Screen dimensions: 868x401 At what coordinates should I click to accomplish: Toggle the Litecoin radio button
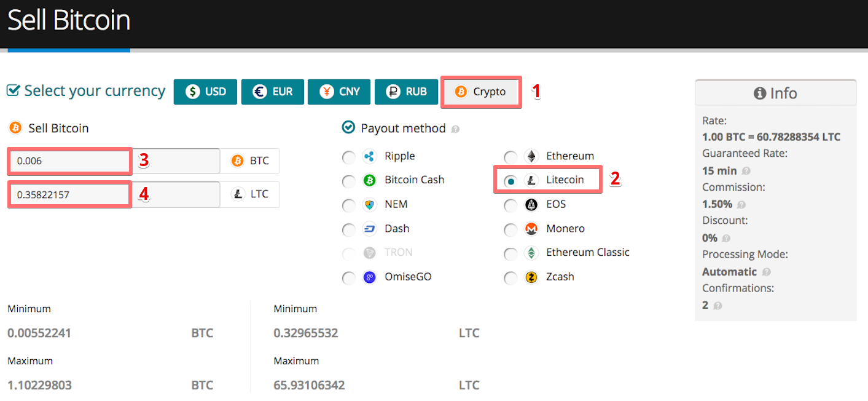[510, 181]
